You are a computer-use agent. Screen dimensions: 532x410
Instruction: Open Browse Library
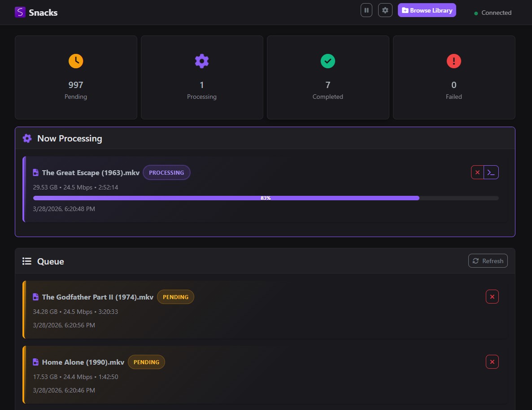tap(427, 10)
